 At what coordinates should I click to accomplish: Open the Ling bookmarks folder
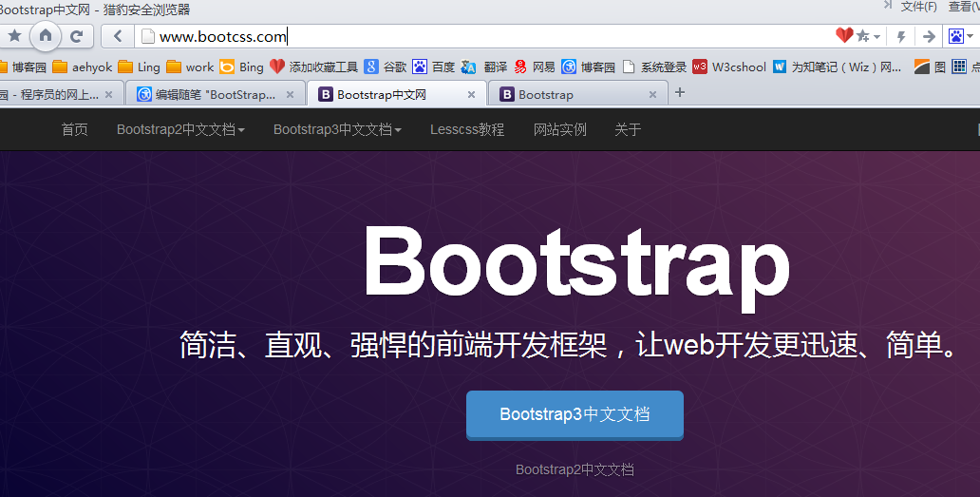pos(139,67)
